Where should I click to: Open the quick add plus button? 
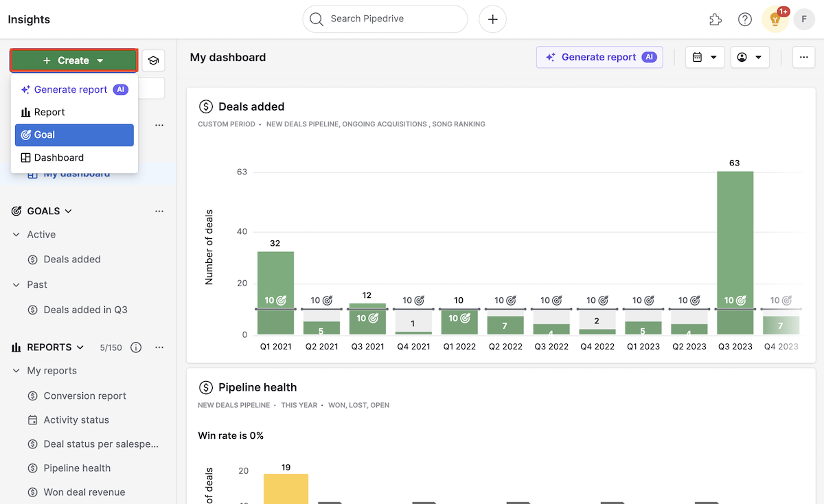(492, 19)
